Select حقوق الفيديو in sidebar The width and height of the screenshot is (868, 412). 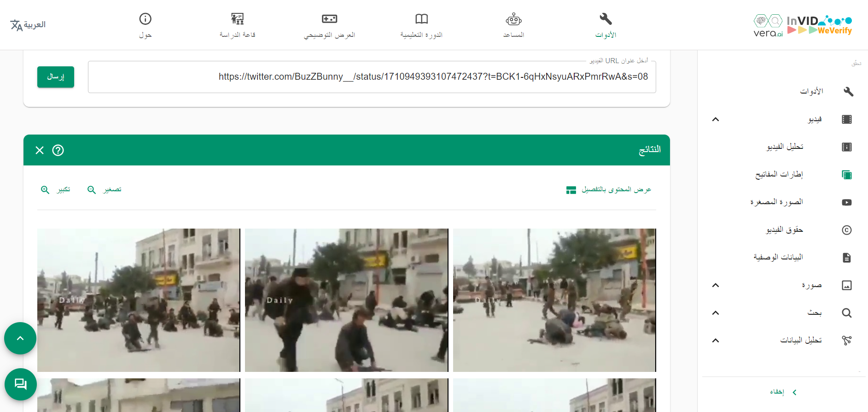[785, 230]
